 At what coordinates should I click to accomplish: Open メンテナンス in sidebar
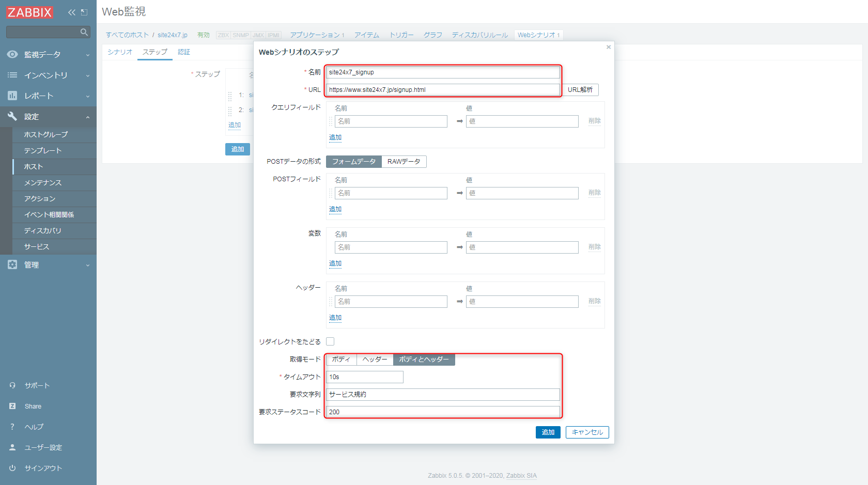click(54, 182)
